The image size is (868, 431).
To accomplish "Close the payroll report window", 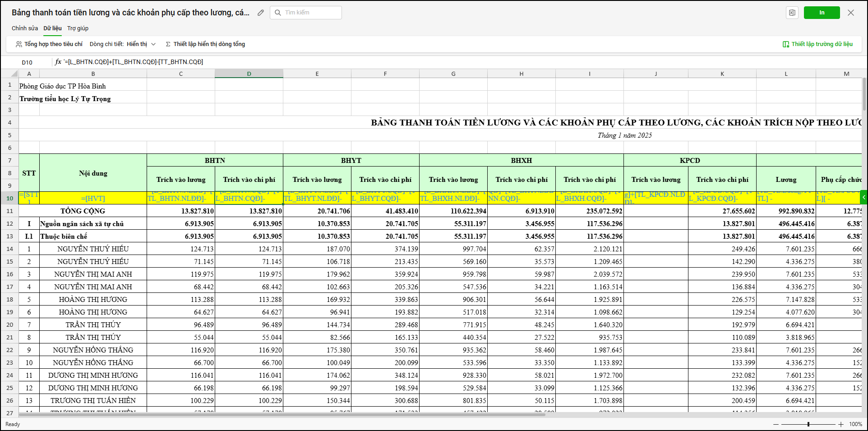I will click(851, 13).
